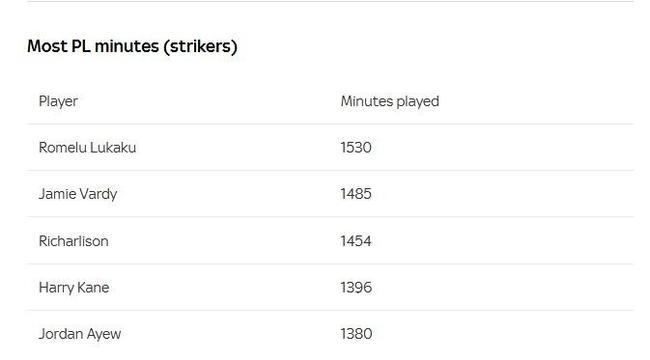This screenshot has height=360, width=650.
Task: Select the Minutes played column header
Action: click(x=390, y=101)
